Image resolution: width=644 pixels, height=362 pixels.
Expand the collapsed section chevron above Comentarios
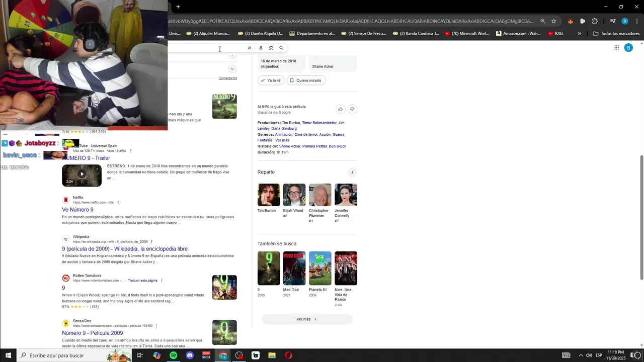tap(232, 69)
